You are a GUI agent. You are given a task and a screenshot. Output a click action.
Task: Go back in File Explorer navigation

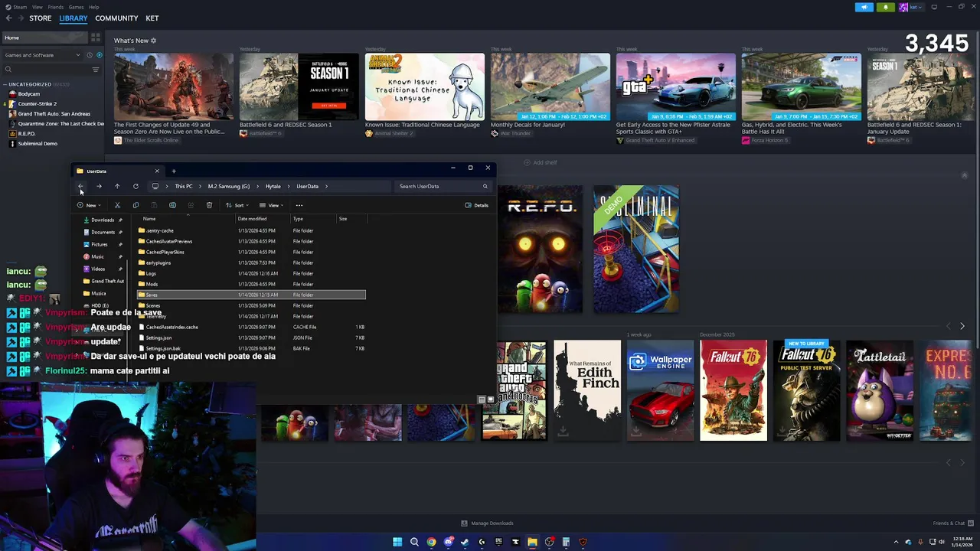pos(80,186)
